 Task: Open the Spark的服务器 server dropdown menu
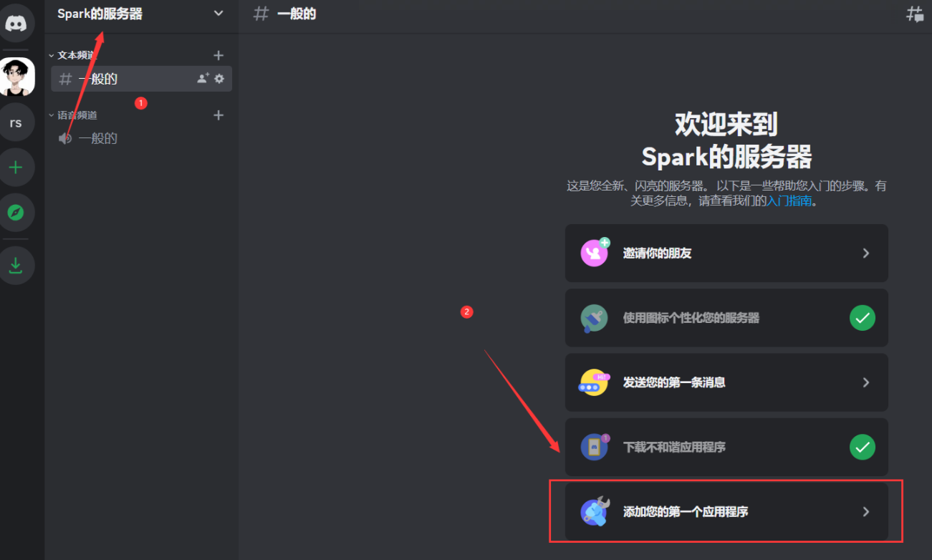(x=141, y=14)
